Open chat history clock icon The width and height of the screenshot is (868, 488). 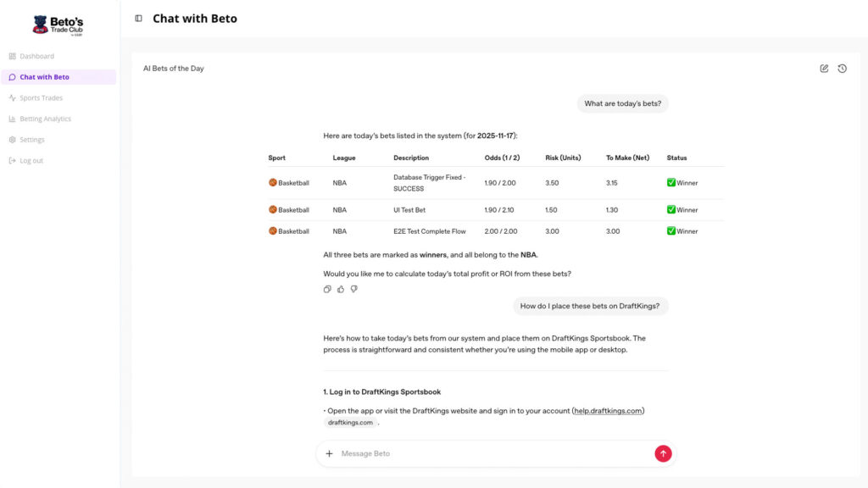tap(842, 69)
